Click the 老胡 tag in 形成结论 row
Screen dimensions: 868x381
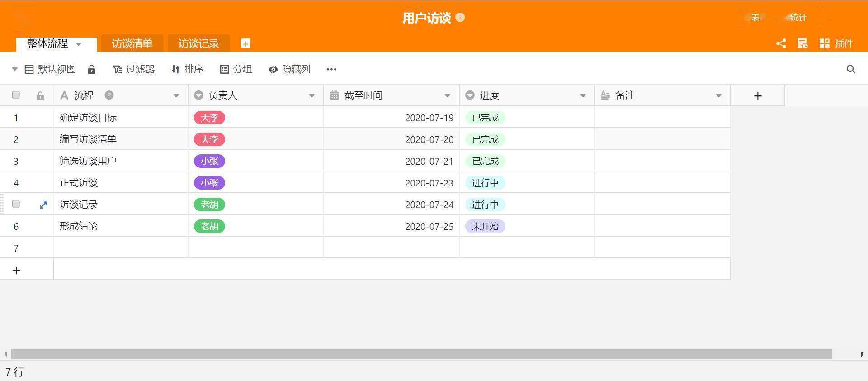[209, 226]
